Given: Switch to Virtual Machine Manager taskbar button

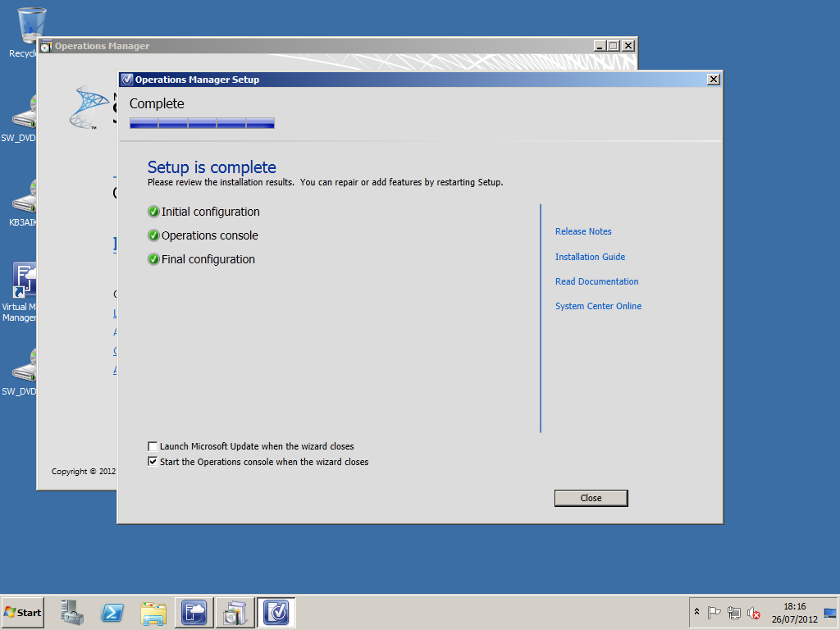Looking at the screenshot, I should tap(194, 612).
